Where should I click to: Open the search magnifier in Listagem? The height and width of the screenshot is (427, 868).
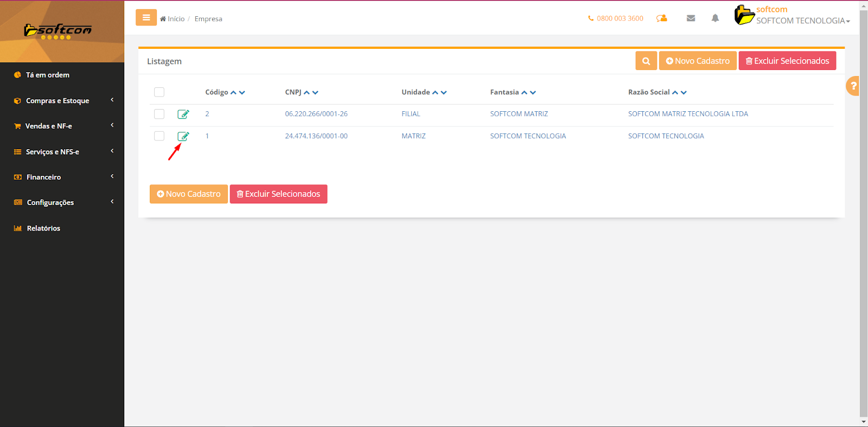(646, 61)
